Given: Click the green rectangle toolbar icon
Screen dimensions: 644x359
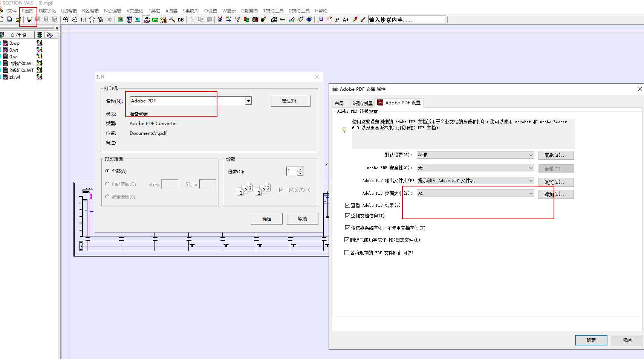Looking at the screenshot, I should pyautogui.click(x=155, y=20).
